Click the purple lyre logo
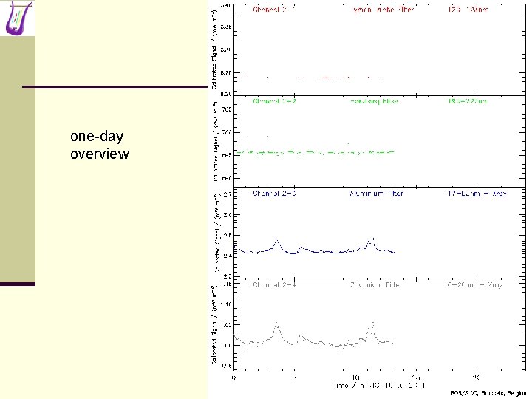532x399 pixels. click(19, 18)
